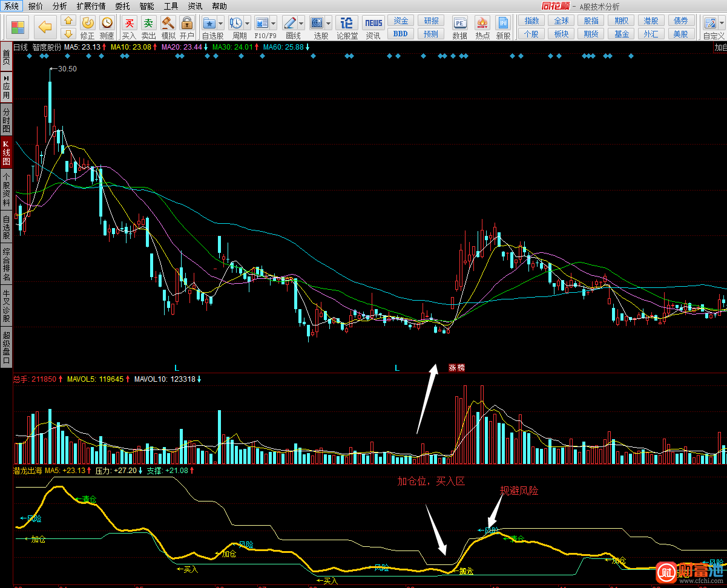
Task: Click the 基金 button
Action: pyautogui.click(x=621, y=34)
